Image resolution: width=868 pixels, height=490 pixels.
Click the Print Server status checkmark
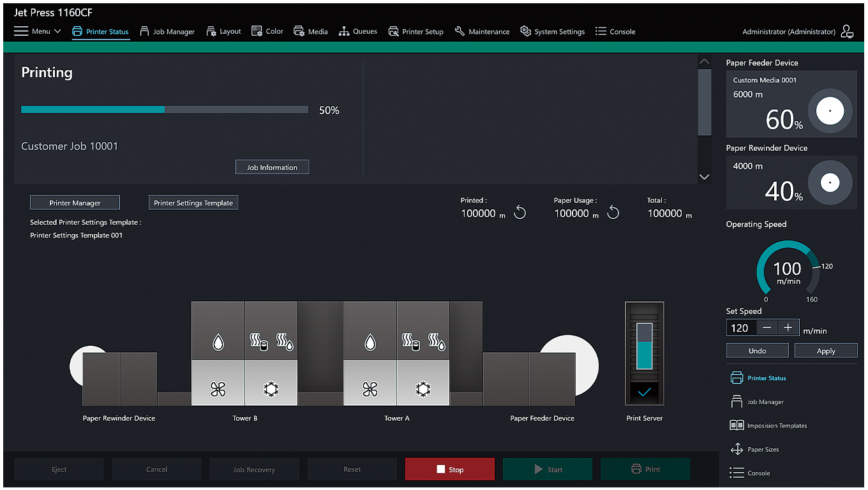[644, 392]
